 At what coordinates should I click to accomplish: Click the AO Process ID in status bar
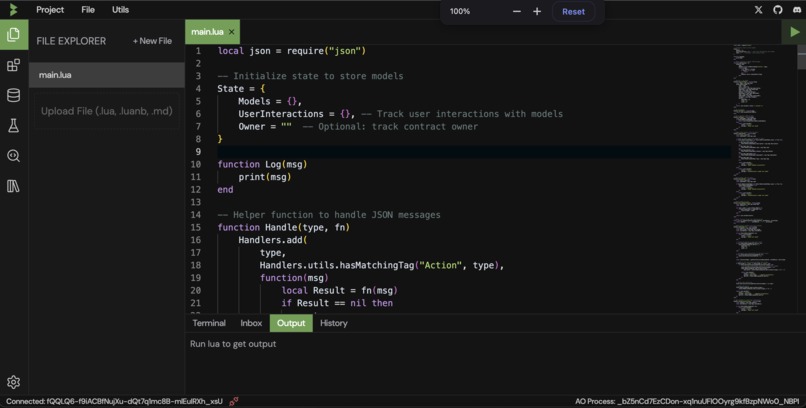click(687, 401)
